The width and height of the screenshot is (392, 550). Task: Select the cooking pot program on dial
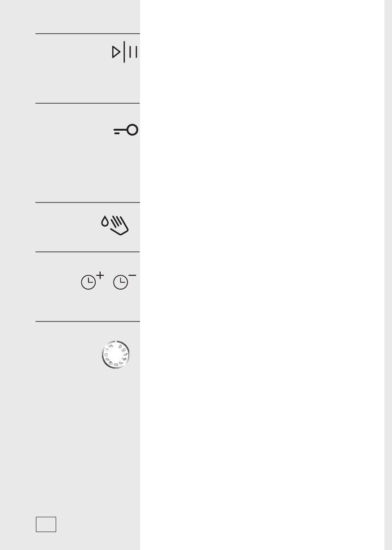[116, 365]
